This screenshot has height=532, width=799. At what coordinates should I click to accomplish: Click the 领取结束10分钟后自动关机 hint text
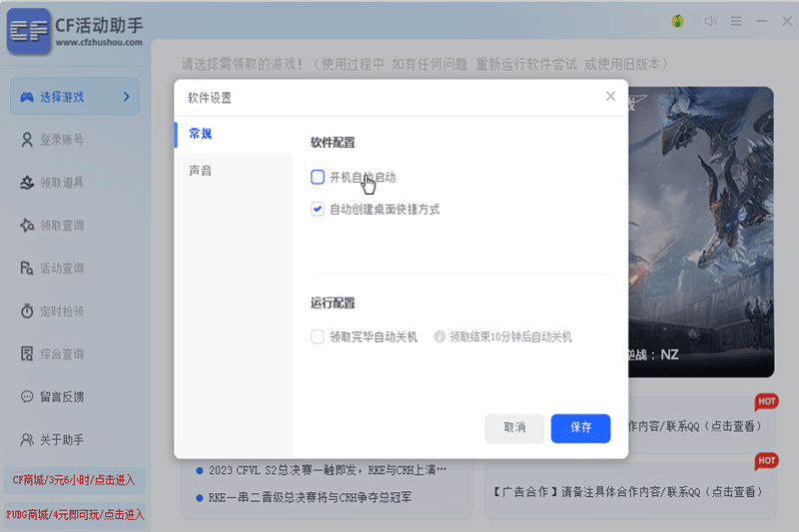coord(510,337)
